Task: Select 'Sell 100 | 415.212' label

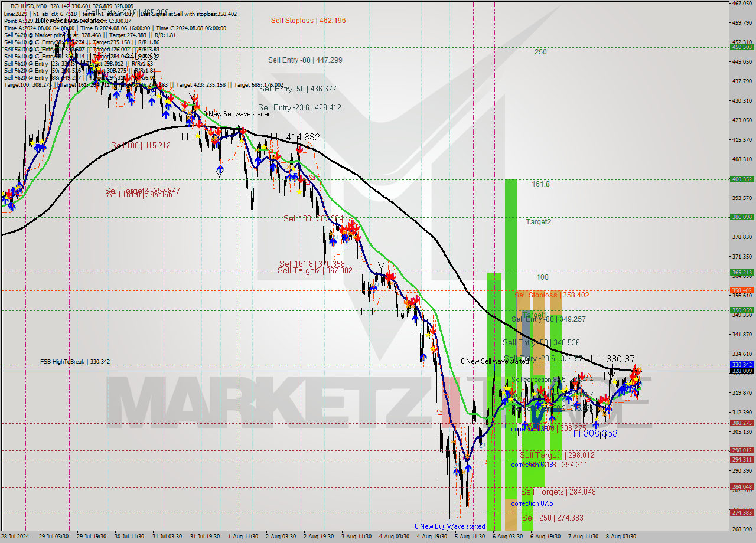Action: pos(141,145)
